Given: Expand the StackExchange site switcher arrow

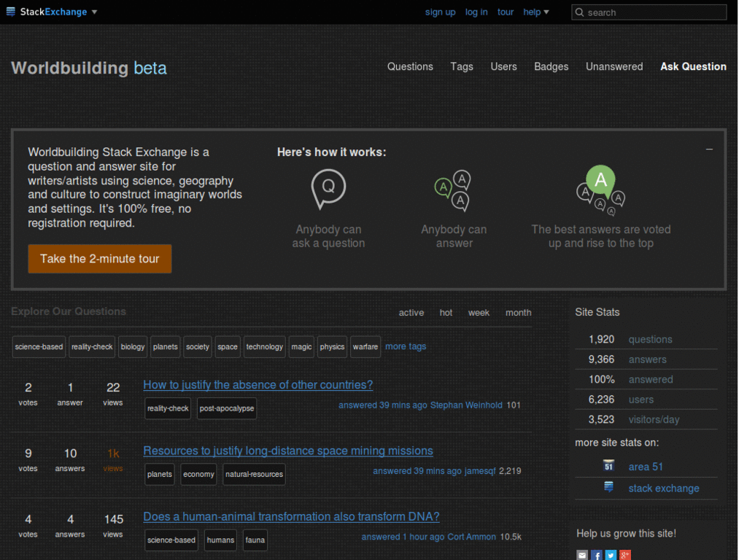Looking at the screenshot, I should coord(94,12).
